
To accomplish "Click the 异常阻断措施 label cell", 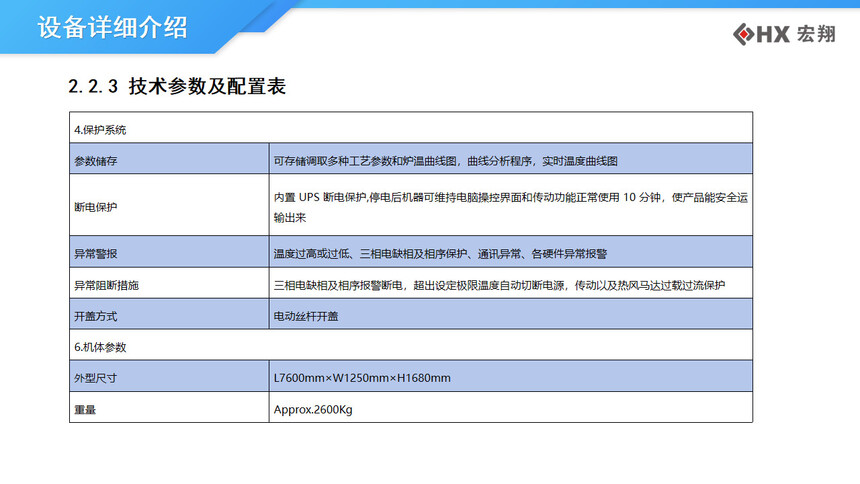I will (x=106, y=285).
